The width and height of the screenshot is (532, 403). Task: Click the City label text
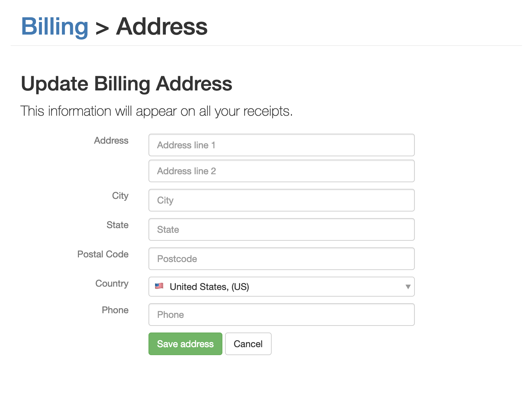click(x=120, y=196)
